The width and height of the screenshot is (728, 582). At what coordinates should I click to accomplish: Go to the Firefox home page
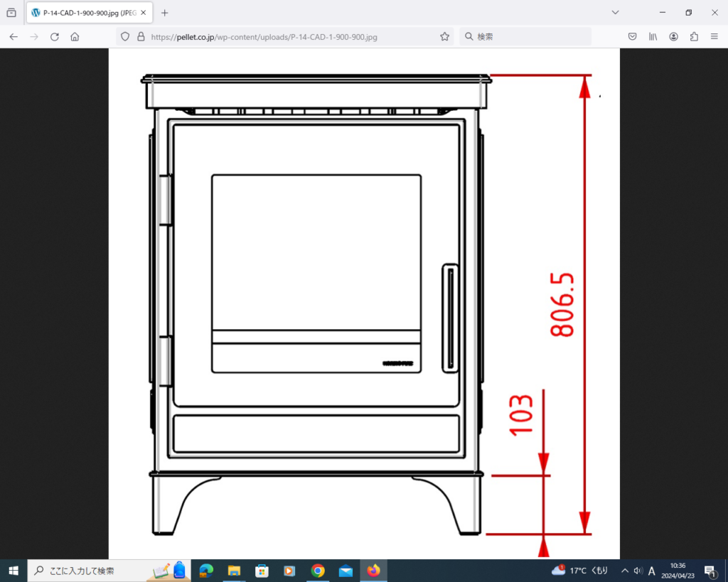pos(75,37)
